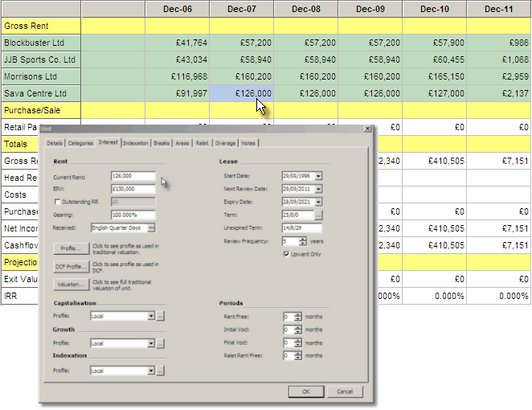
Task: Expand the Indexation Profile dropdown
Action: pos(151,371)
